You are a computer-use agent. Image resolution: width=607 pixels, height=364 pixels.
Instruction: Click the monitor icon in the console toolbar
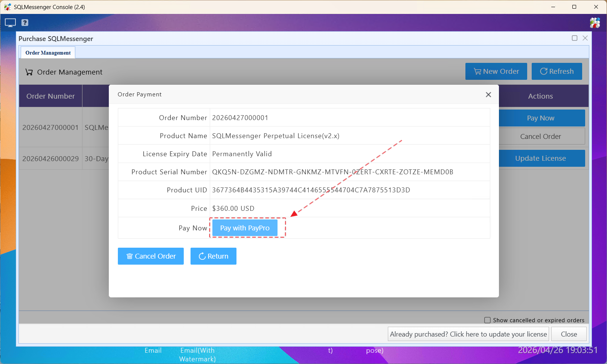point(10,23)
